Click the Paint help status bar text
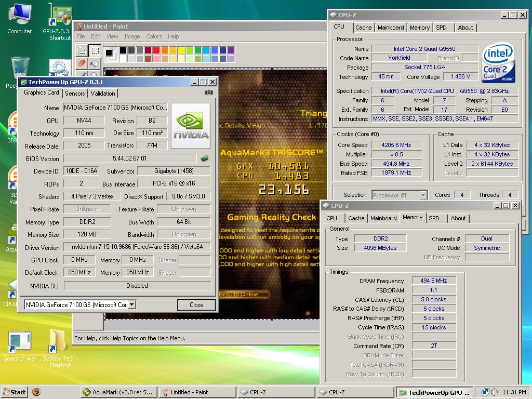The width and height of the screenshot is (532, 399). coord(129,338)
